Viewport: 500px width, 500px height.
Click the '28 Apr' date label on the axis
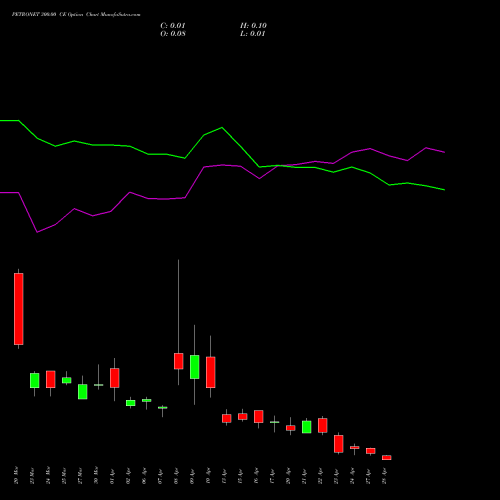tap(384, 476)
